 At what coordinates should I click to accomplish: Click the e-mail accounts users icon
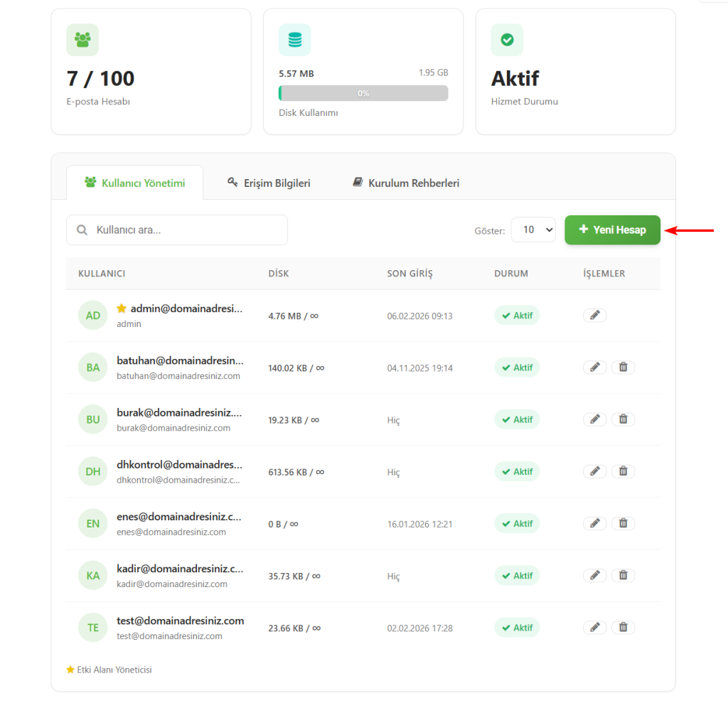82,41
